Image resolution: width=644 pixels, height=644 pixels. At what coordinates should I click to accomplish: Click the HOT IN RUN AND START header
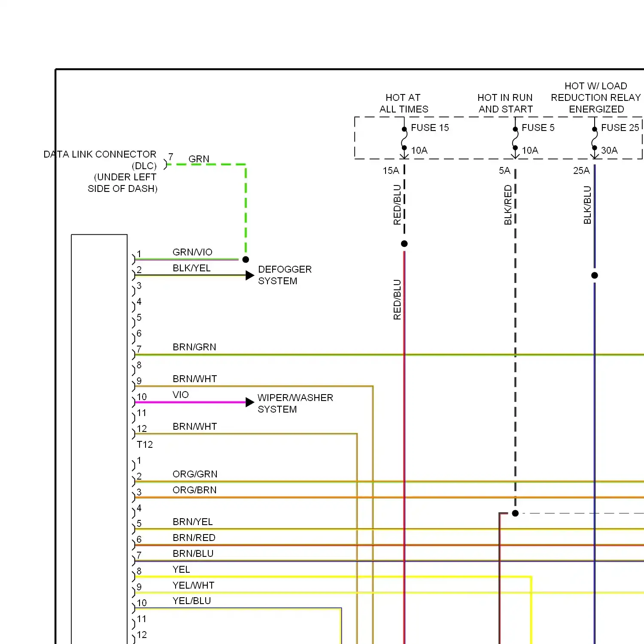(505, 103)
